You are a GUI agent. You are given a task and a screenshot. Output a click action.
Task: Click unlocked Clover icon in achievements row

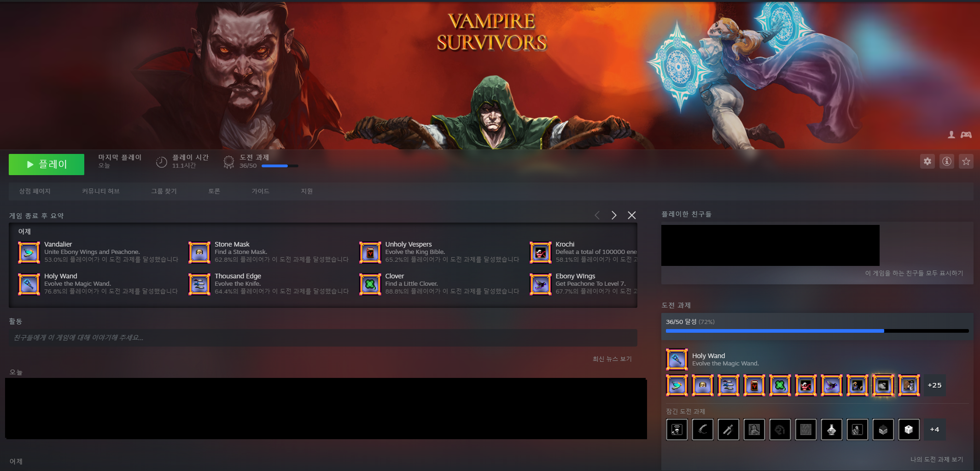coord(780,385)
